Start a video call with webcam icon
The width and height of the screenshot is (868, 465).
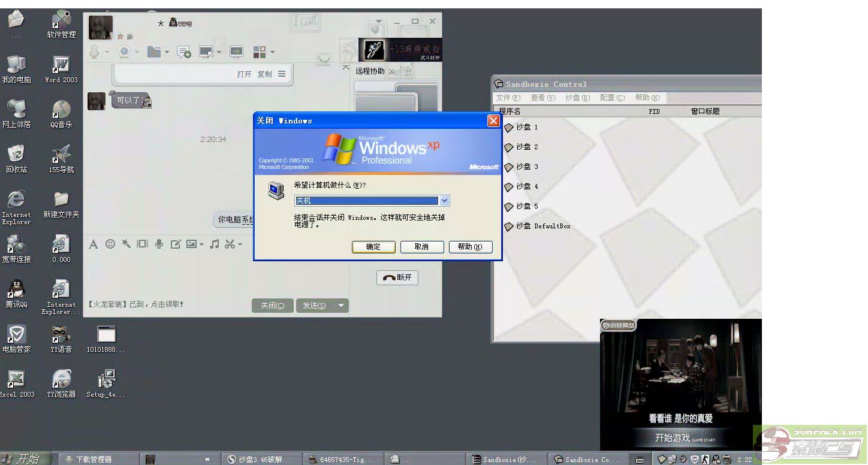(x=125, y=52)
